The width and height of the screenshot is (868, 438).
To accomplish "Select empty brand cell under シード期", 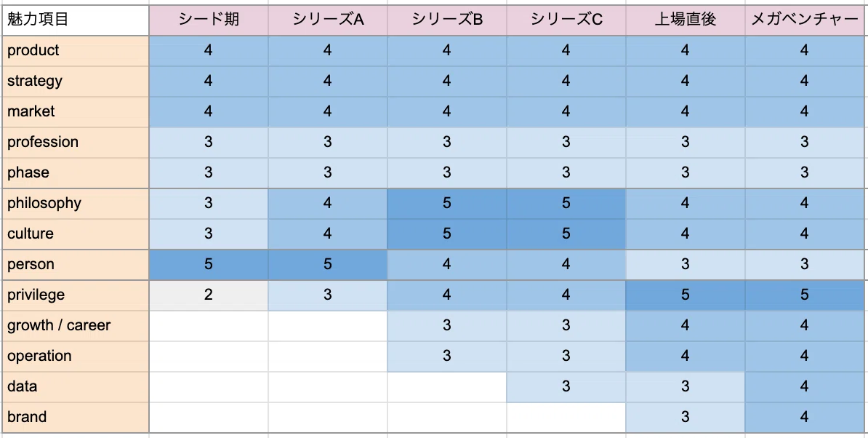I will click(x=209, y=417).
